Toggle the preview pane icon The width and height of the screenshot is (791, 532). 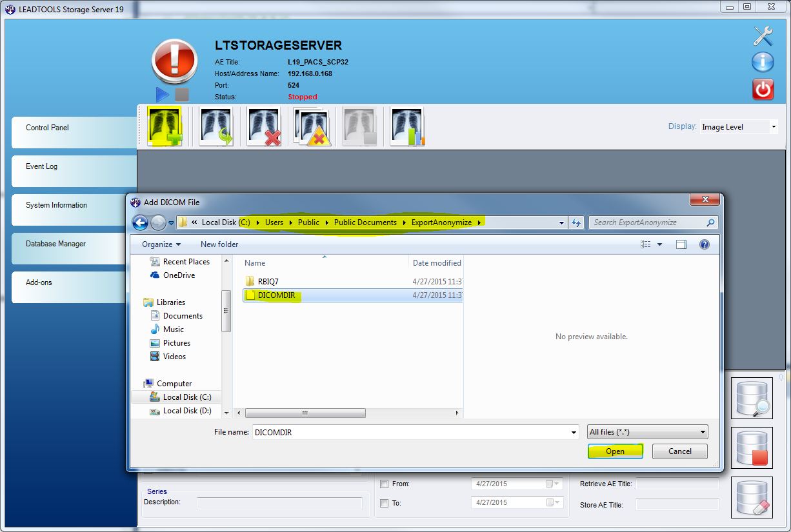point(681,244)
